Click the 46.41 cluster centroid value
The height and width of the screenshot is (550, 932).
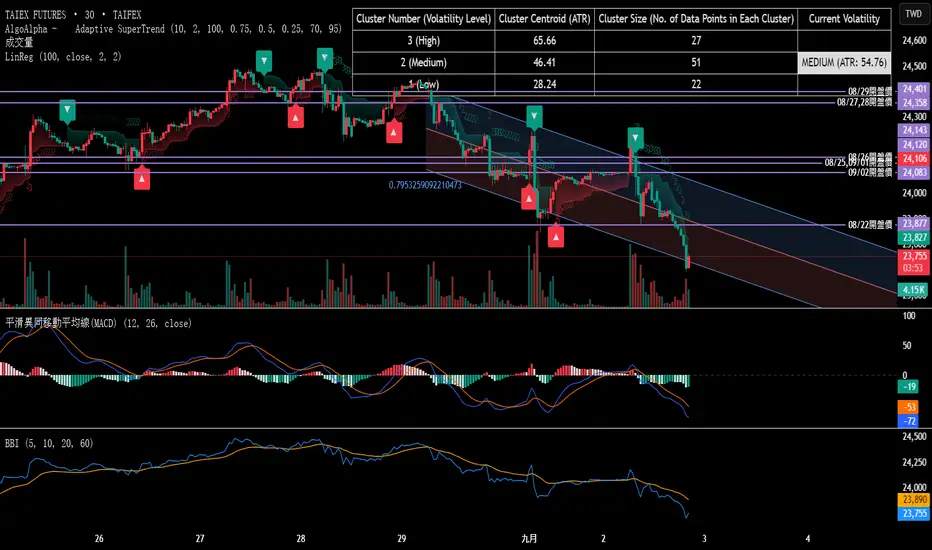tap(544, 62)
